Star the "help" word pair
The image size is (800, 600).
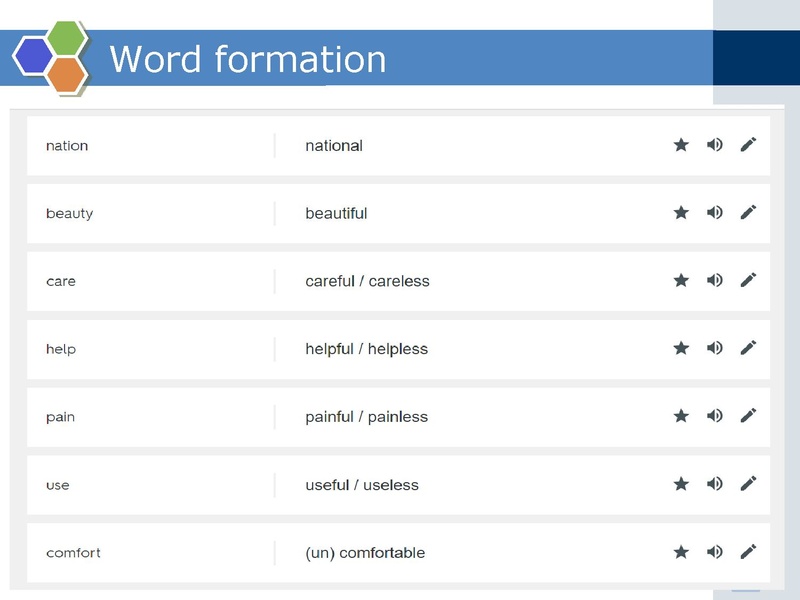point(680,349)
